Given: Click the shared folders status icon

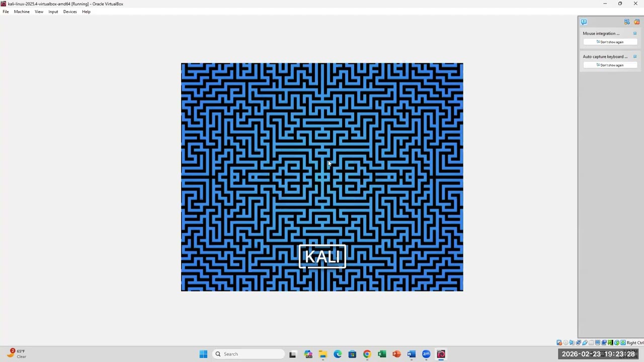Looking at the screenshot, I should [591, 342].
